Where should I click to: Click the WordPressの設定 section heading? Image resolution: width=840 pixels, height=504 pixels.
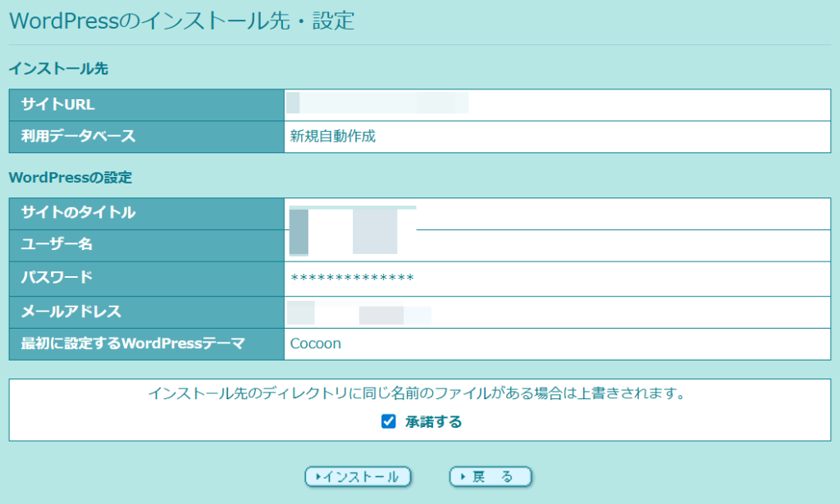coord(71,177)
